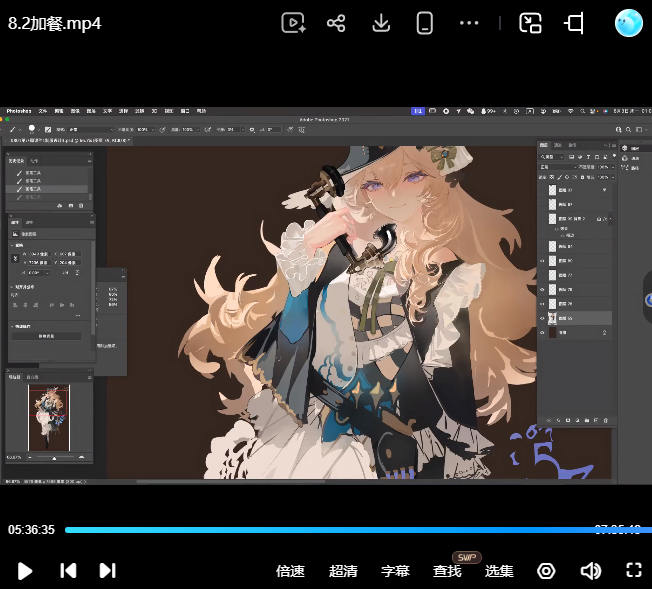The width and height of the screenshot is (652, 589).
Task: Open the 倍速 playback speed menu
Action: click(x=290, y=571)
